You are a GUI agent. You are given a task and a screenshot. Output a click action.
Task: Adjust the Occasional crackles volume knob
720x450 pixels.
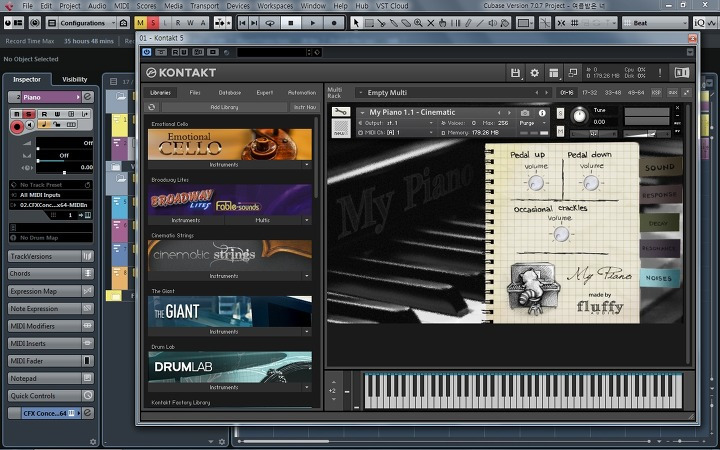coord(561,235)
